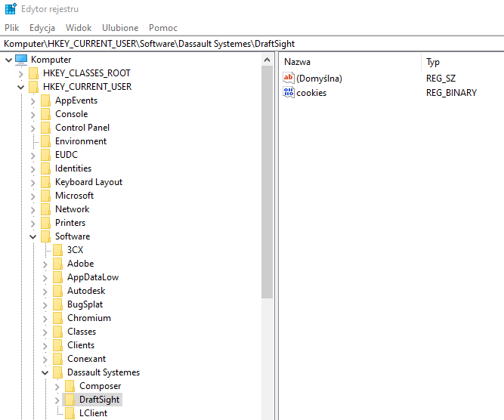Select the (Domyślna) value name
Image resolution: width=504 pixels, height=420 pixels.
319,79
